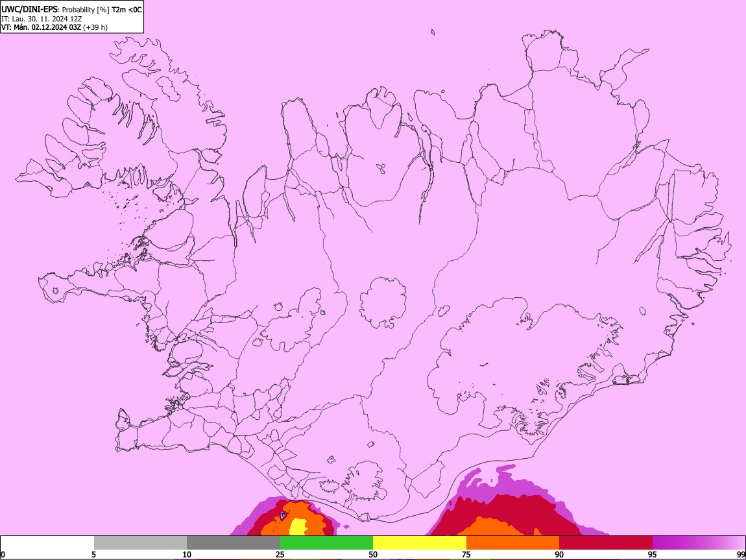The width and height of the screenshot is (746, 560).
Task: Click the legend label '90'
Action: coord(559,554)
